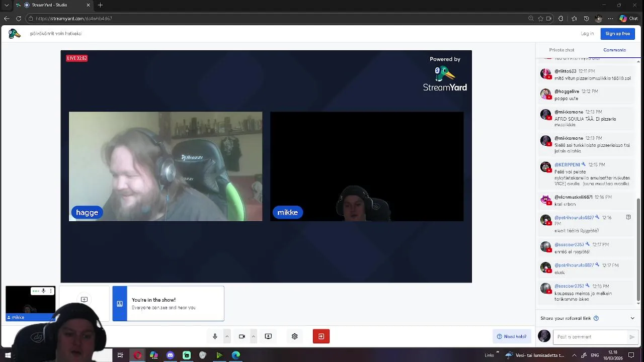
Task: Click the browser back arrow
Action: click(7, 19)
